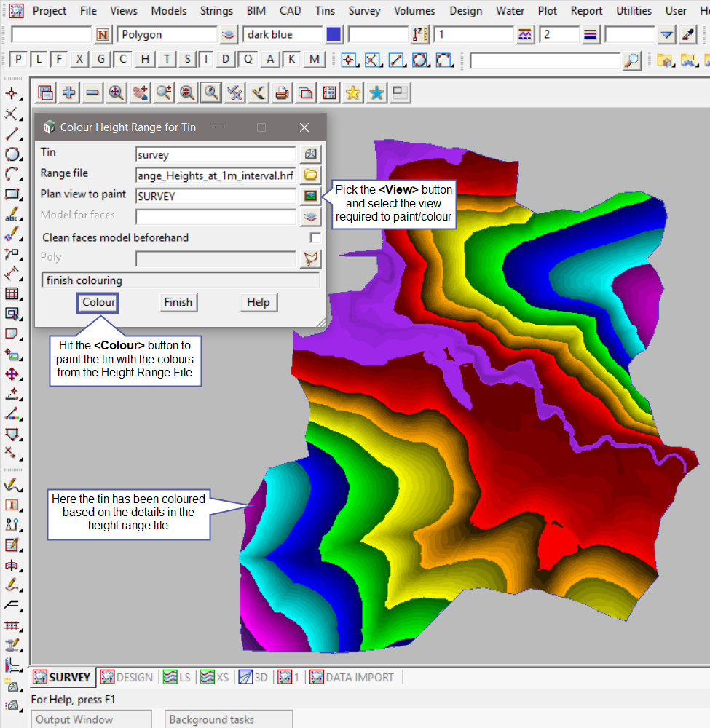710x728 pixels.
Task: Open the model layers picker next to Polygon
Action: coord(229,35)
